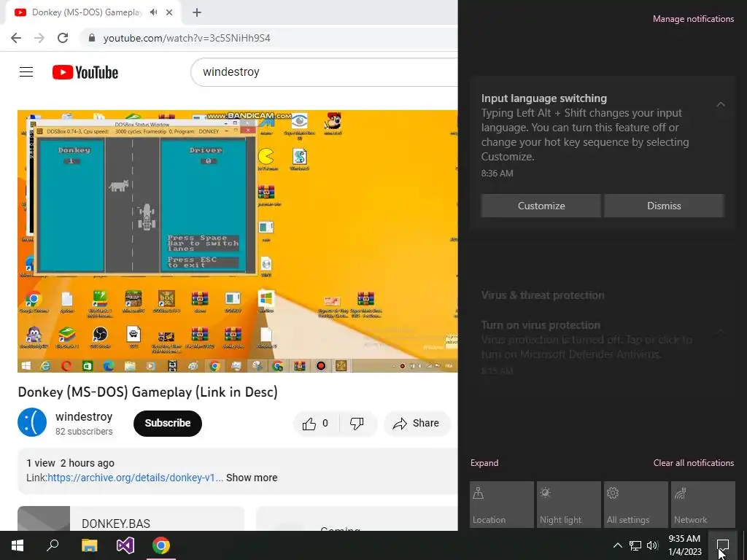
Task: Expand the quick actions panel
Action: [484, 463]
